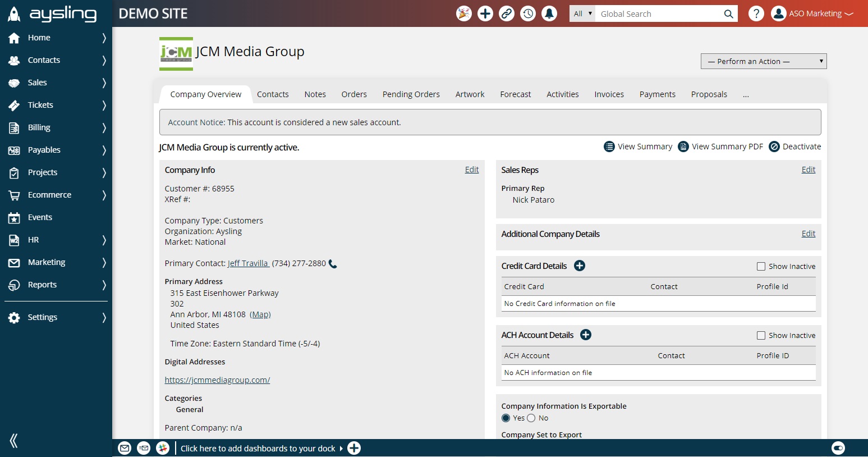Select No for Company Information Is Exportable

[x=531, y=418]
